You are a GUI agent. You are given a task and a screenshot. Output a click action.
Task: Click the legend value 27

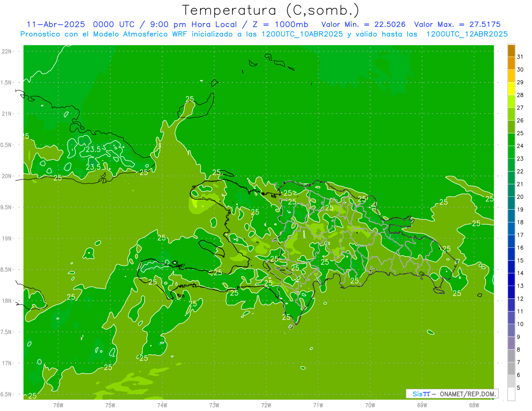click(x=520, y=108)
